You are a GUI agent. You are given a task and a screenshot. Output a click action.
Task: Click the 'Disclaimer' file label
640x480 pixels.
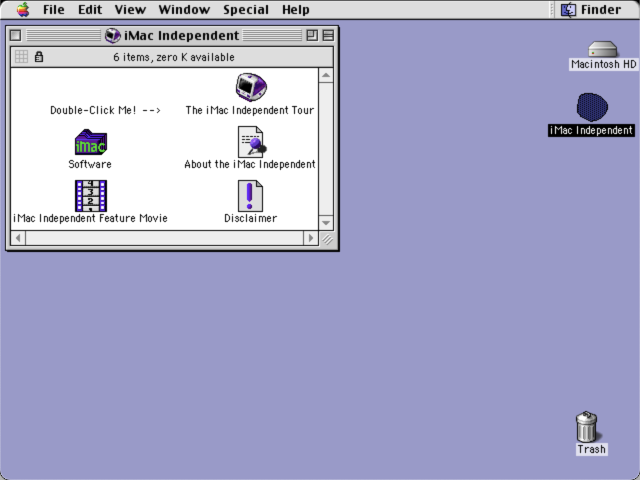[251, 218]
